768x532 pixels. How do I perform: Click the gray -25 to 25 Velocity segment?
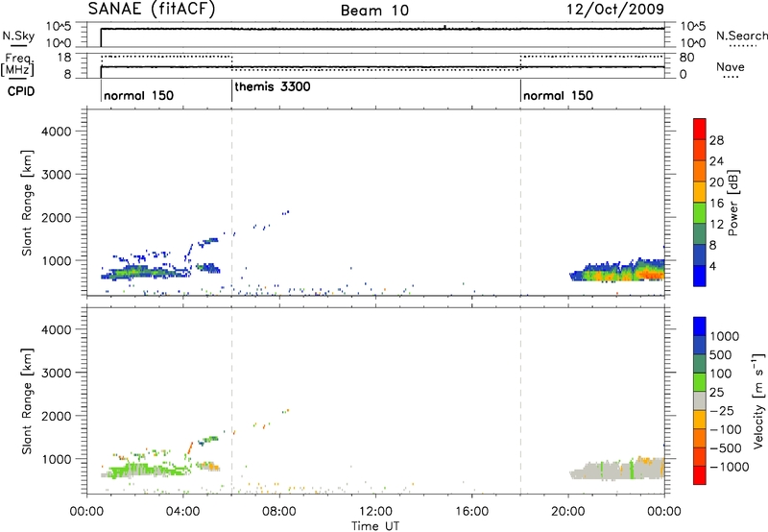[700, 400]
